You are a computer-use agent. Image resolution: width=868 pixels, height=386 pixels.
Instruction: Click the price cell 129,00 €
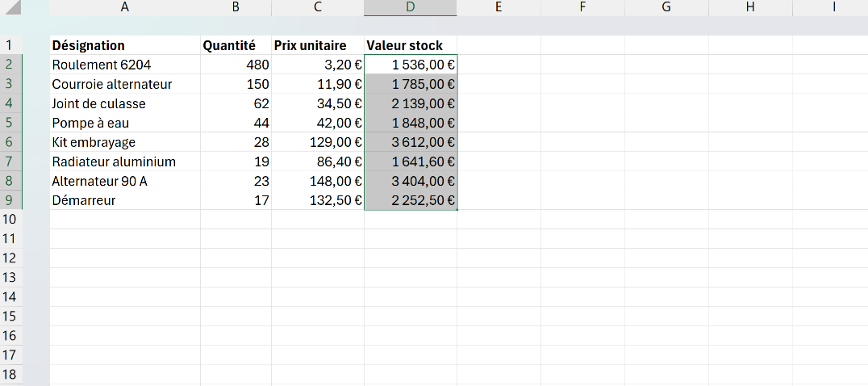[x=318, y=142]
